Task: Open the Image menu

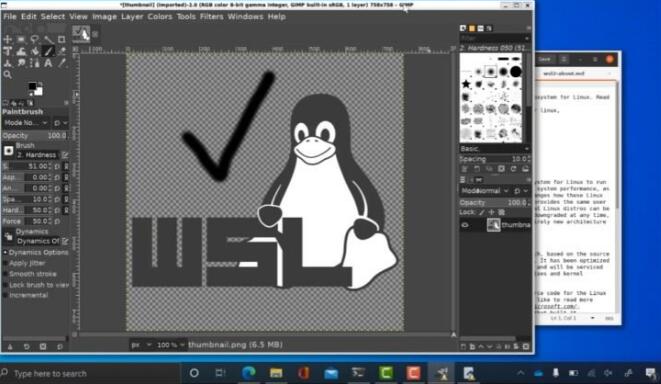Action: click(104, 16)
